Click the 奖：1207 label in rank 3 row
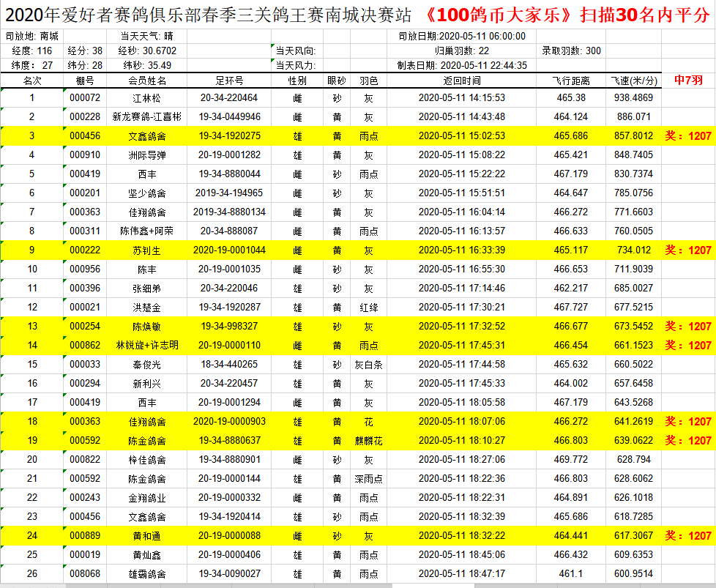 tap(688, 136)
